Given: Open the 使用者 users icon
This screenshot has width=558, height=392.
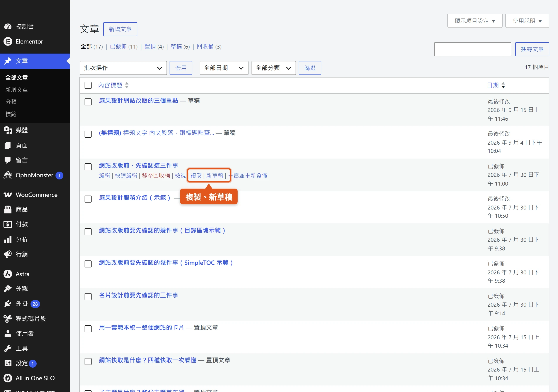Looking at the screenshot, I should [8, 333].
